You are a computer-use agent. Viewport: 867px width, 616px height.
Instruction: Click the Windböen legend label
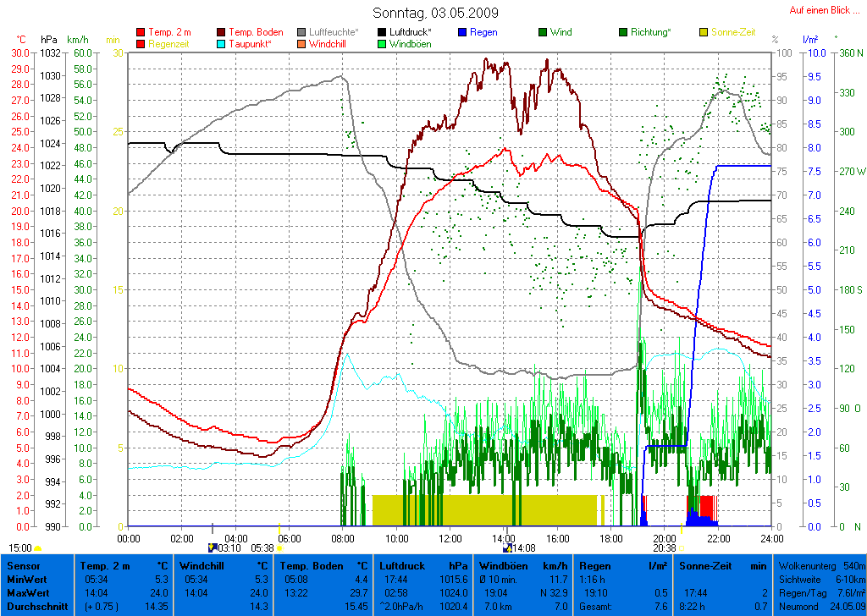[x=410, y=44]
